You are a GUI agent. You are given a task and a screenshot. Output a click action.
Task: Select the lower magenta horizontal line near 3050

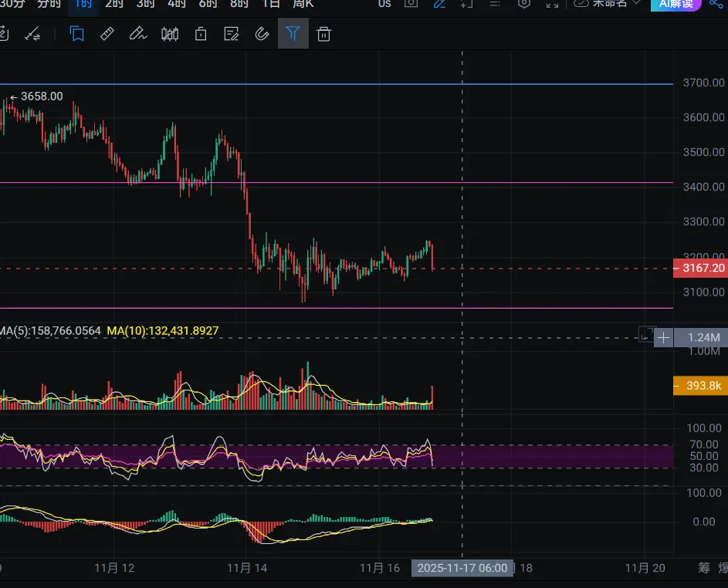click(x=337, y=308)
